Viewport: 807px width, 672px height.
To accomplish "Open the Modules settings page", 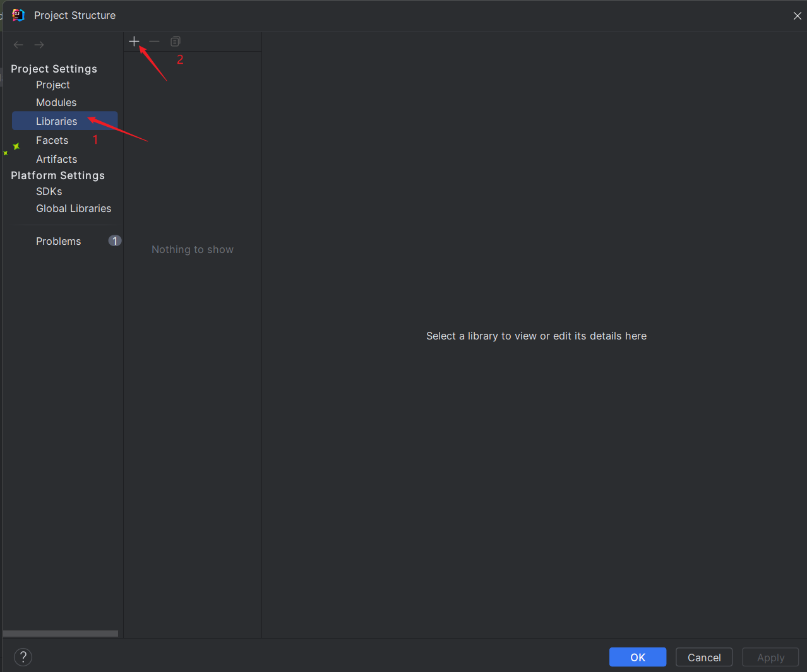I will (56, 102).
